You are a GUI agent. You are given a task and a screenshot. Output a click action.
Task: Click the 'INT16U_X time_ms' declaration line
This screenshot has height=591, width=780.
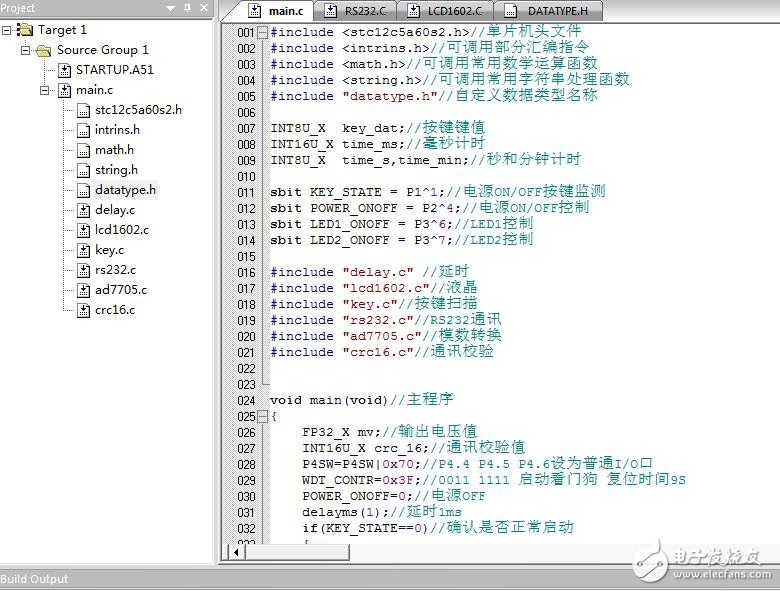[x=377, y=144]
